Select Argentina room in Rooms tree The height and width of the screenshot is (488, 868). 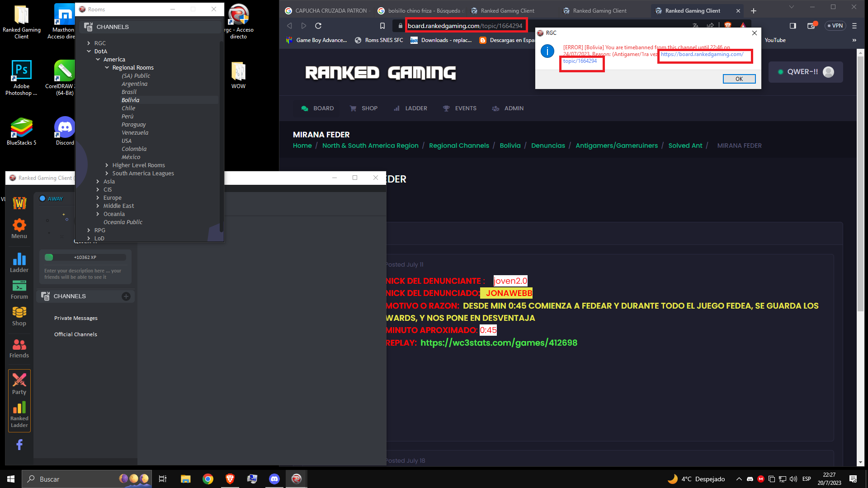[134, 84]
